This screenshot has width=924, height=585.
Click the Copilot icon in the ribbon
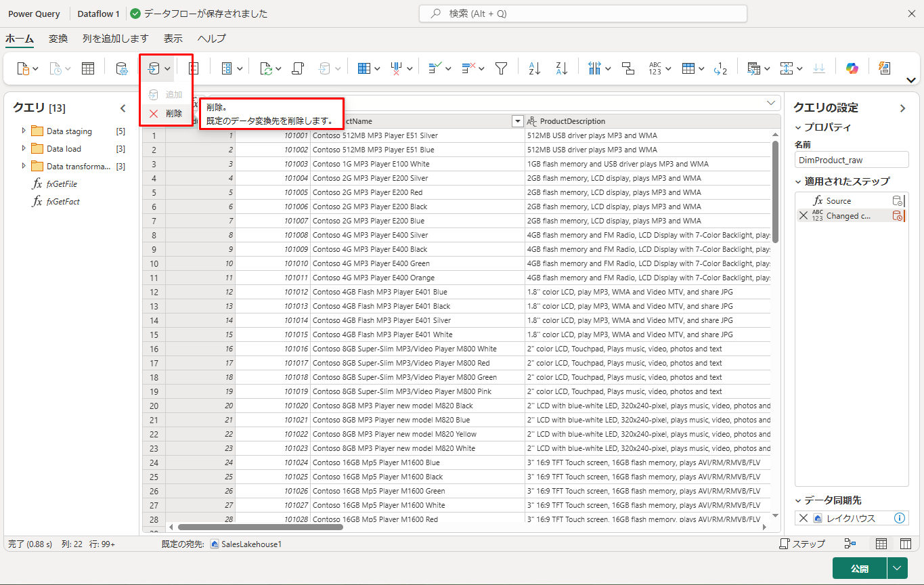pyautogui.click(x=852, y=68)
